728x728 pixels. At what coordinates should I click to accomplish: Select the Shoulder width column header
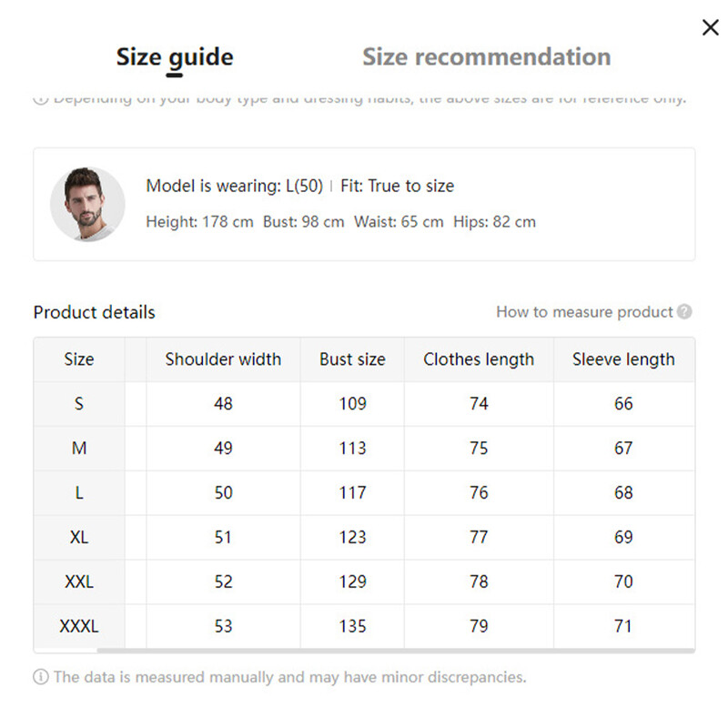(x=223, y=359)
